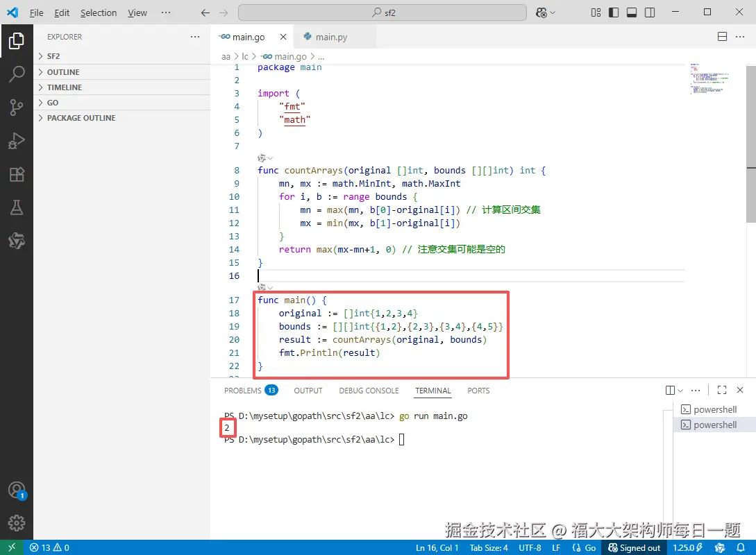Go back with the left arrow
Image resolution: width=756 pixels, height=555 pixels.
pos(205,13)
